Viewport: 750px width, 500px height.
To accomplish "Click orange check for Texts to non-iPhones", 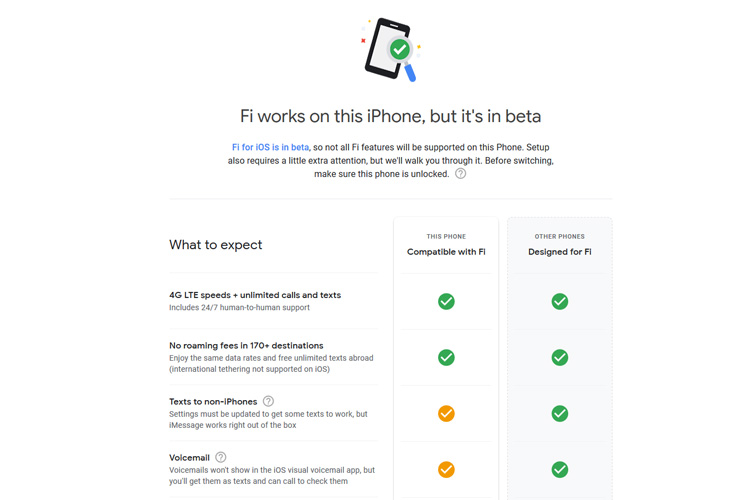I will pyautogui.click(x=446, y=413).
